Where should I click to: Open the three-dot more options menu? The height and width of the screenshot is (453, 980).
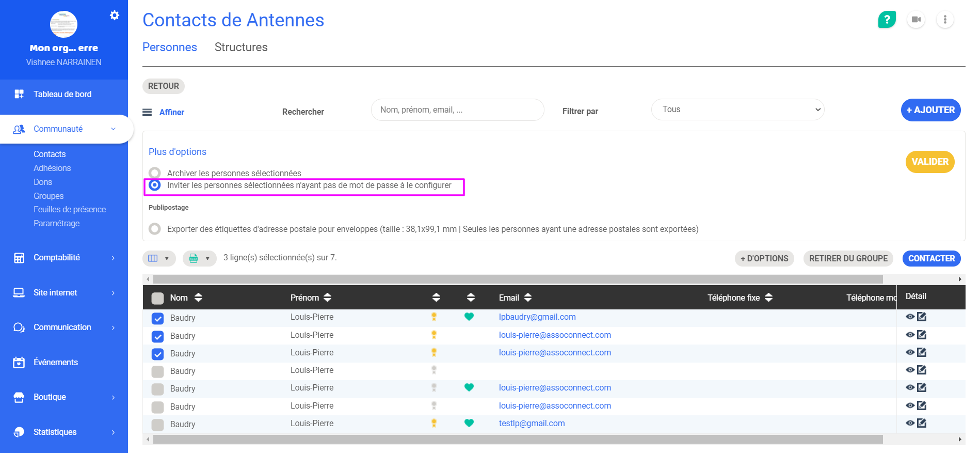pyautogui.click(x=945, y=20)
